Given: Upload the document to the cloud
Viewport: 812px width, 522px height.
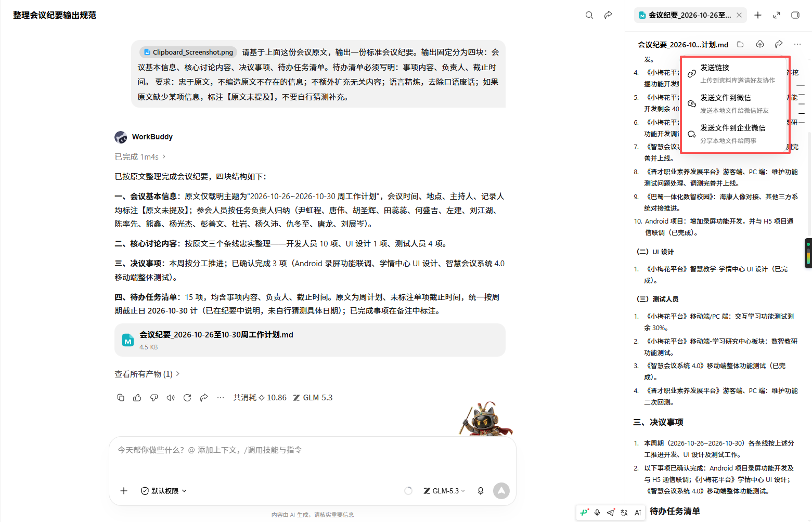Looking at the screenshot, I should 760,44.
